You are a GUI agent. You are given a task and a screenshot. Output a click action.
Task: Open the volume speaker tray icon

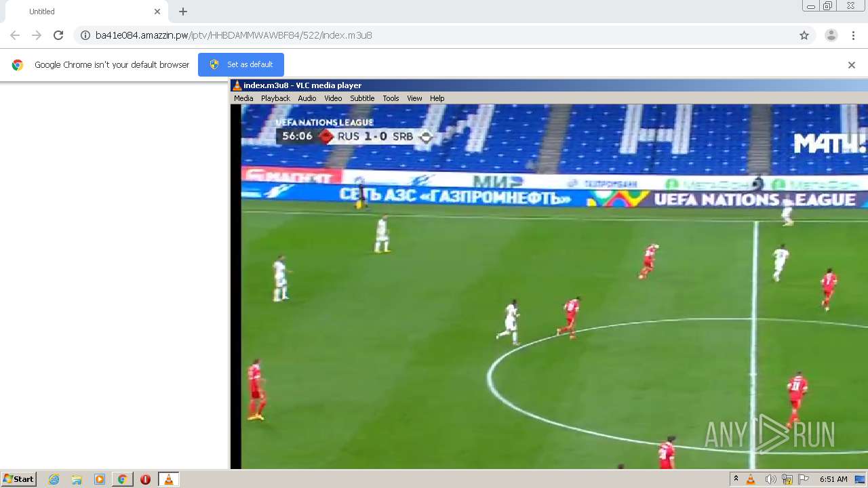770,479
